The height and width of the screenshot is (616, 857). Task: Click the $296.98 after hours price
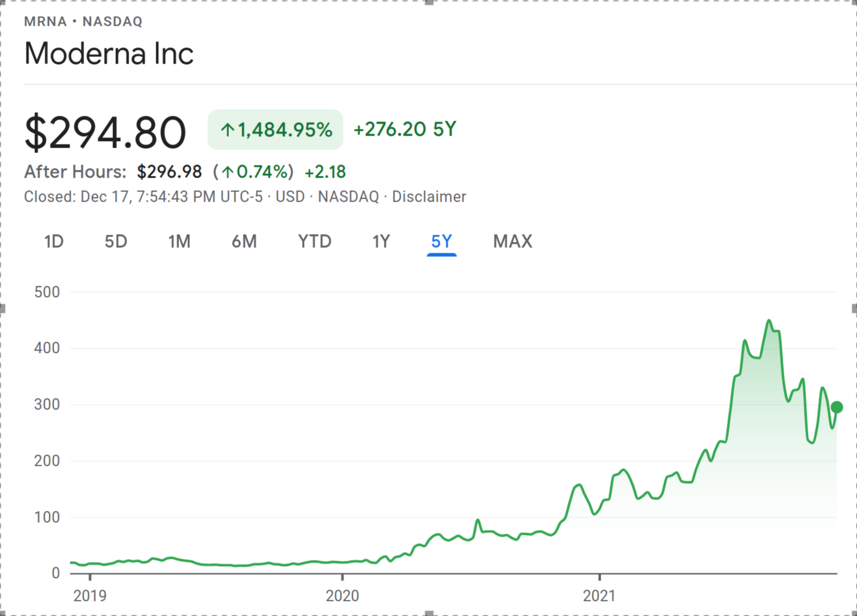tap(169, 172)
